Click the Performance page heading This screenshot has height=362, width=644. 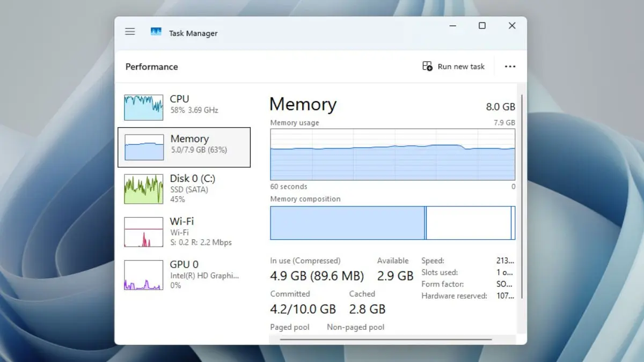[152, 67]
